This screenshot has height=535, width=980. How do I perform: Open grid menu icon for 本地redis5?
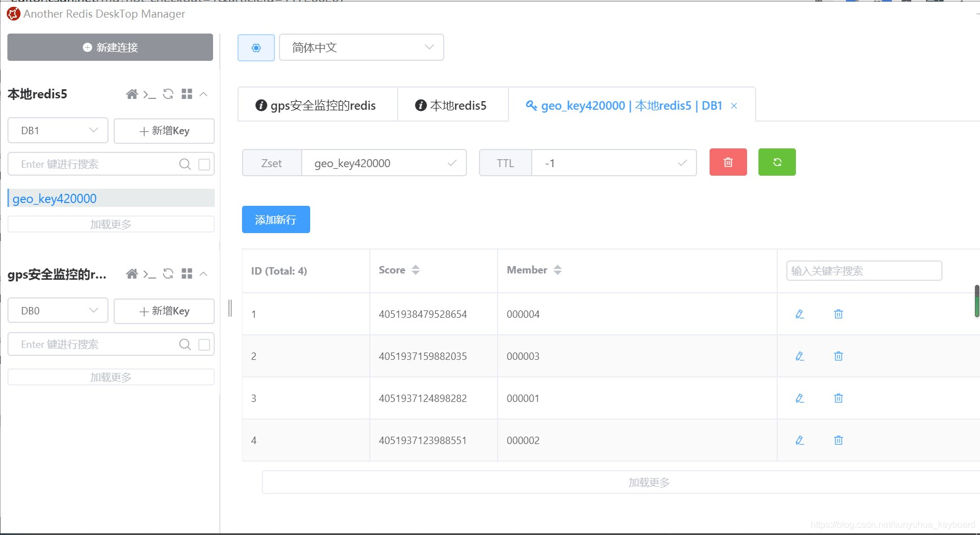187,94
